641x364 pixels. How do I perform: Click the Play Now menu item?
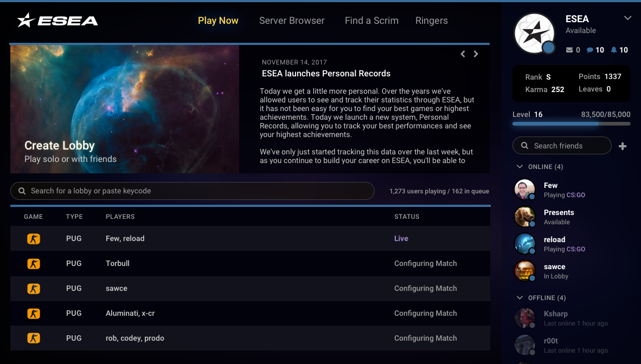[x=218, y=21]
